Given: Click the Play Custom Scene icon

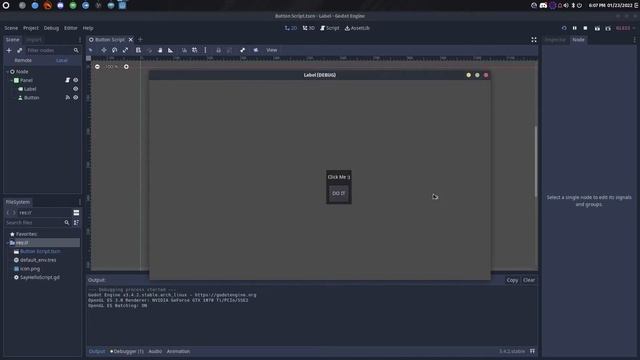Looking at the screenshot, I should pos(608,28).
